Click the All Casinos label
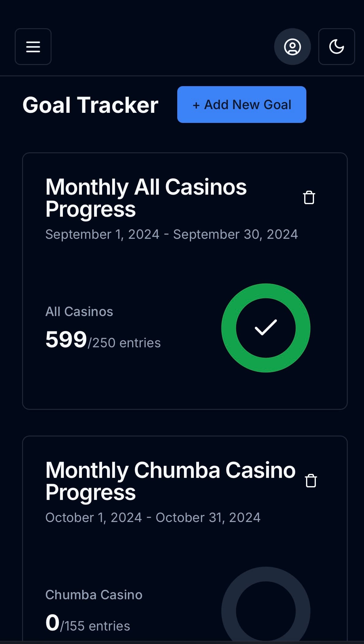Screen dimensions: 364x644 tap(79, 312)
